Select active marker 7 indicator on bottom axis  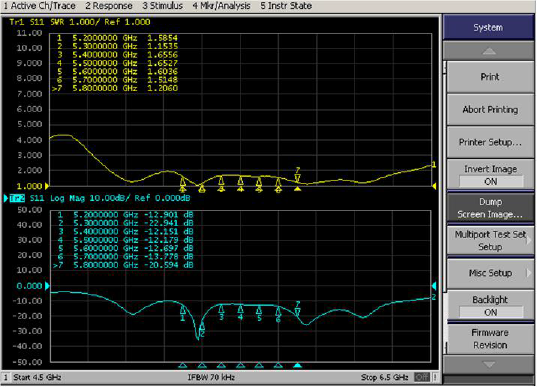297,365
